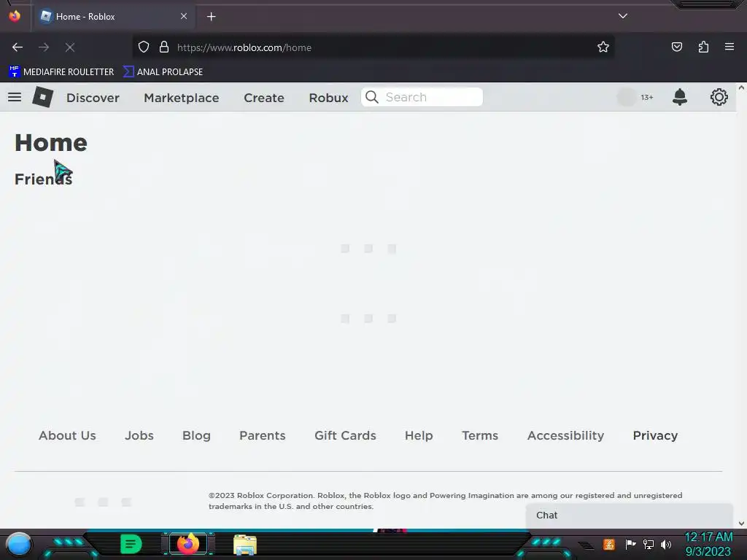Viewport: 747px width, 560px height.
Task: Go to the Marketplace
Action: 182,98
